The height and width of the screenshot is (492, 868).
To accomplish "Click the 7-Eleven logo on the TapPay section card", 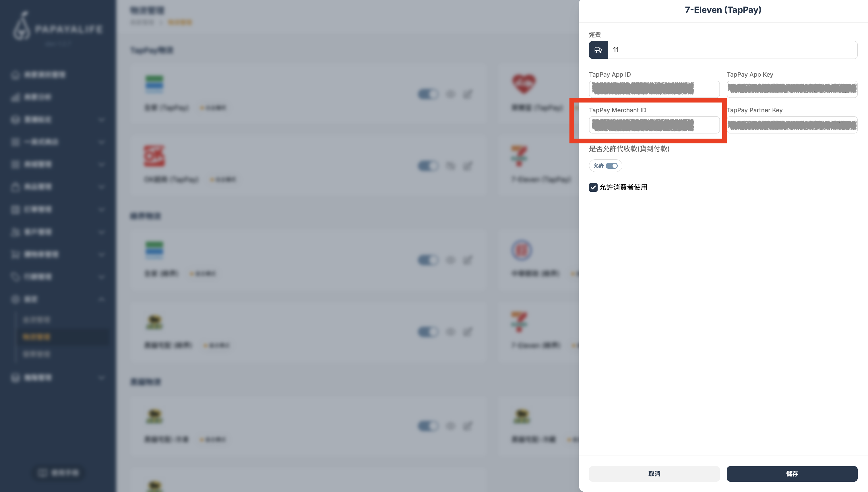I will coord(519,156).
